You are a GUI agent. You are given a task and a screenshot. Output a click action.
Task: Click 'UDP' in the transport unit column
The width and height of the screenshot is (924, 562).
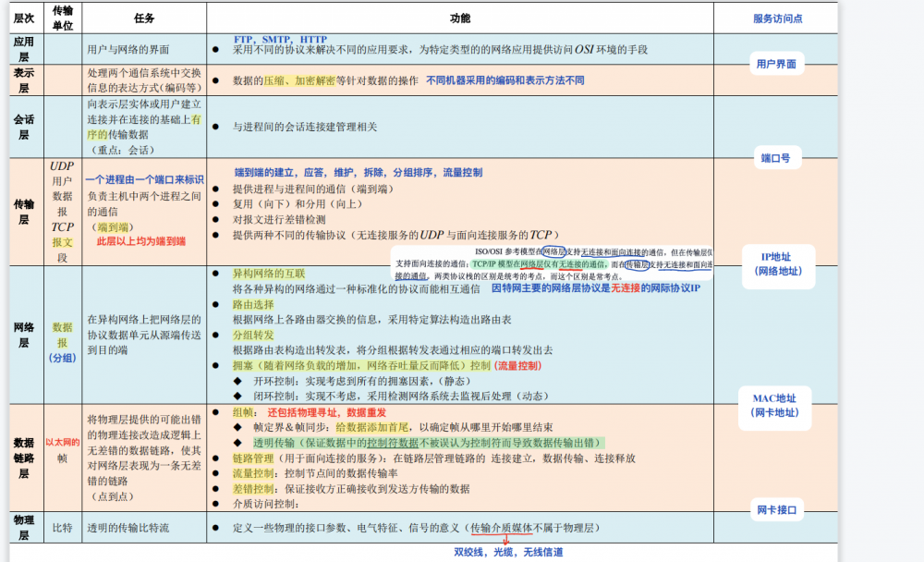(x=62, y=166)
